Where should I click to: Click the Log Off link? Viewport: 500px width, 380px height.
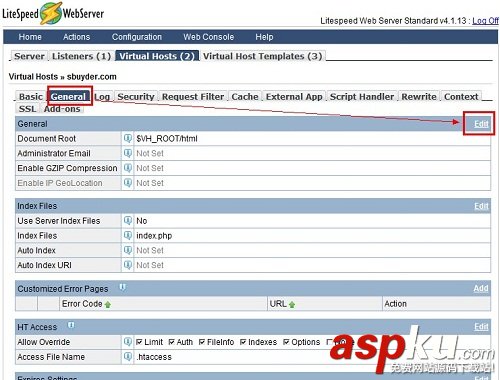coord(485,21)
